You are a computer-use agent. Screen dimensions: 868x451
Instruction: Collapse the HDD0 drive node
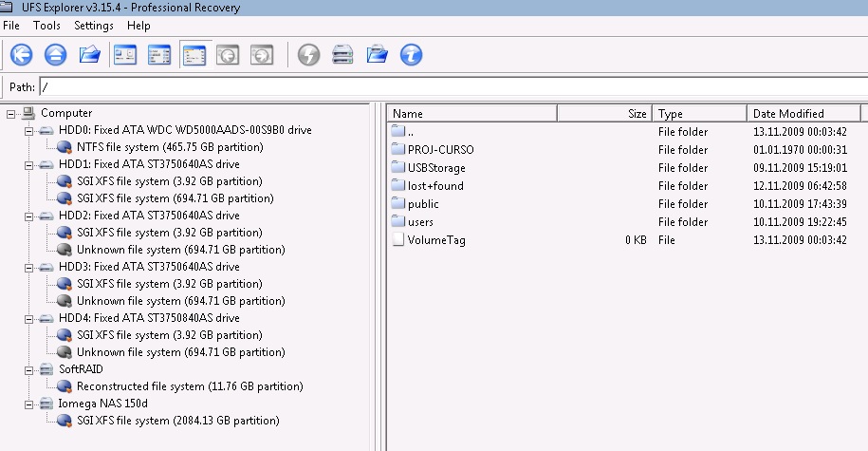(x=28, y=131)
